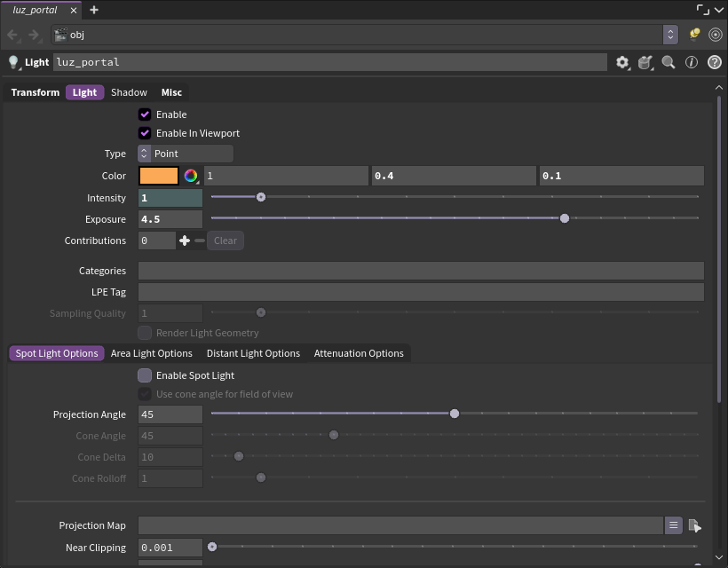Click the pin pane target icon
728x568 pixels.
(x=715, y=35)
